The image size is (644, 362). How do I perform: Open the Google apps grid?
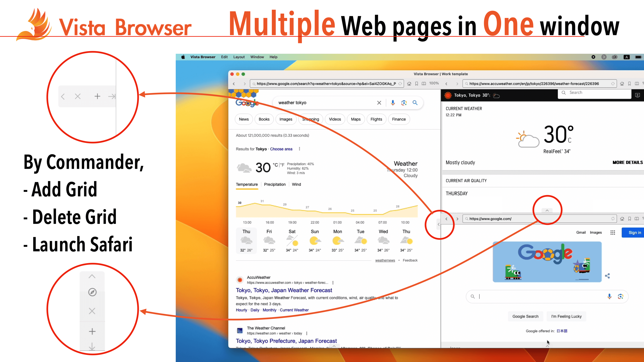tap(612, 233)
